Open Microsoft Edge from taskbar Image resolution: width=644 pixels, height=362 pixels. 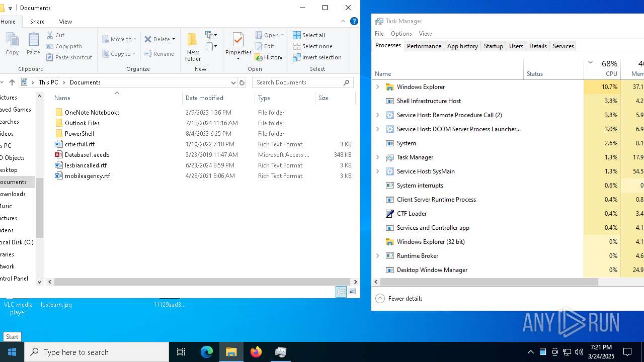[x=207, y=352]
